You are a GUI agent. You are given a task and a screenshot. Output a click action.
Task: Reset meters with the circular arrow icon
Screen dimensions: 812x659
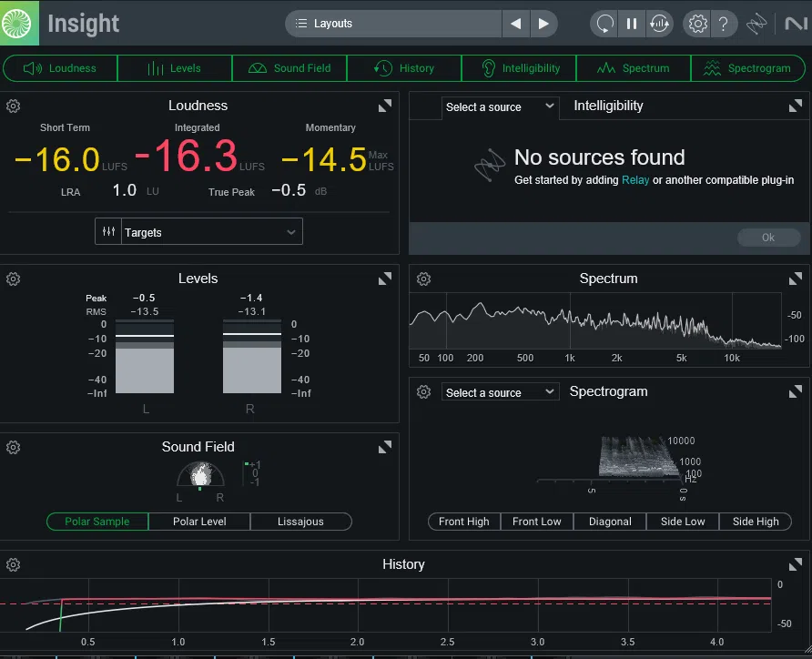pyautogui.click(x=604, y=24)
